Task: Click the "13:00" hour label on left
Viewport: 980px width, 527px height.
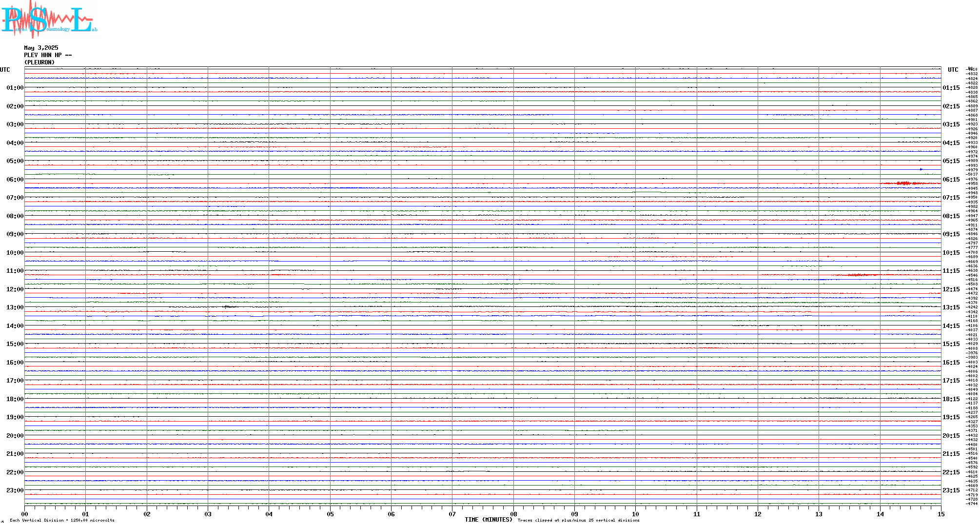Action: [15, 307]
